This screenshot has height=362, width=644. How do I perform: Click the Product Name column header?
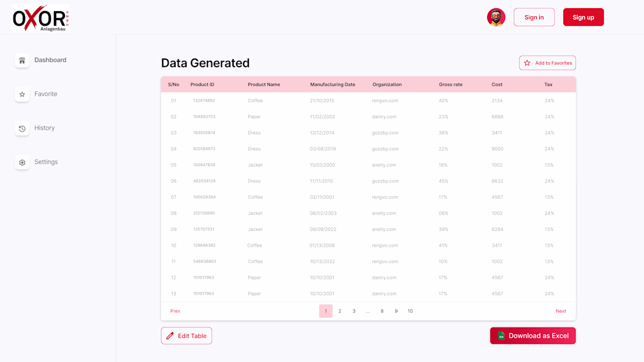tap(263, 85)
